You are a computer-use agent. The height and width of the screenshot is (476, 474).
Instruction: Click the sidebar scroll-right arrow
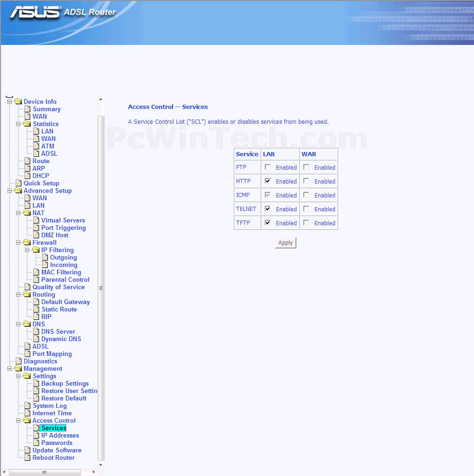point(94,472)
